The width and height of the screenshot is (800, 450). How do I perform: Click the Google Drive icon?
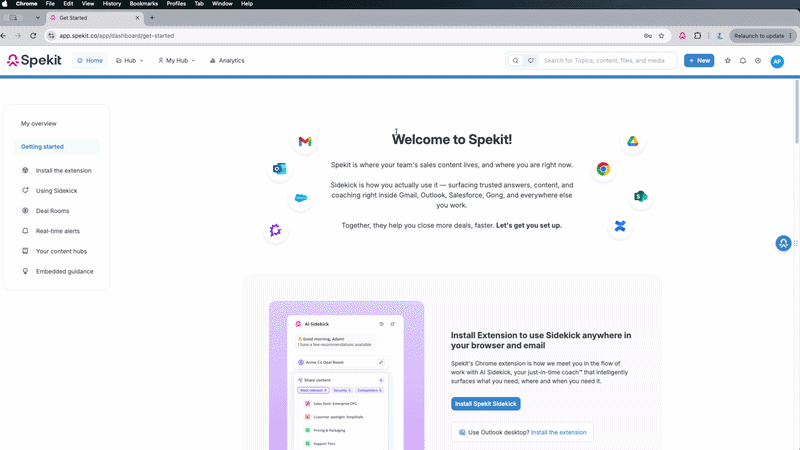(x=633, y=141)
